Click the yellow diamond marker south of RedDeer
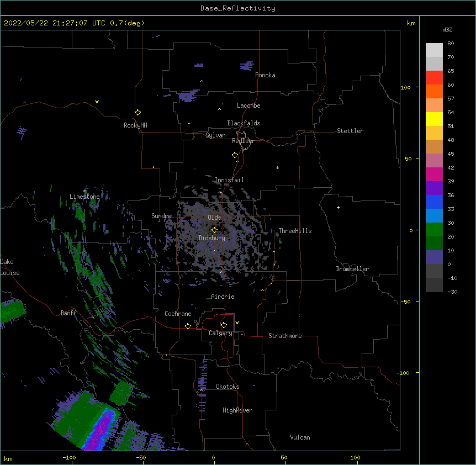Screen dimensions: 476x465 click(235, 155)
